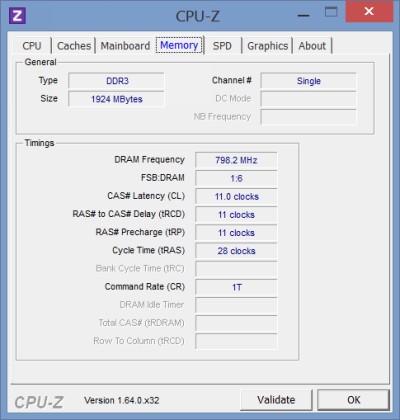Maximize the CPU-Z window
Screen dimensions: 400x420
click(x=331, y=13)
